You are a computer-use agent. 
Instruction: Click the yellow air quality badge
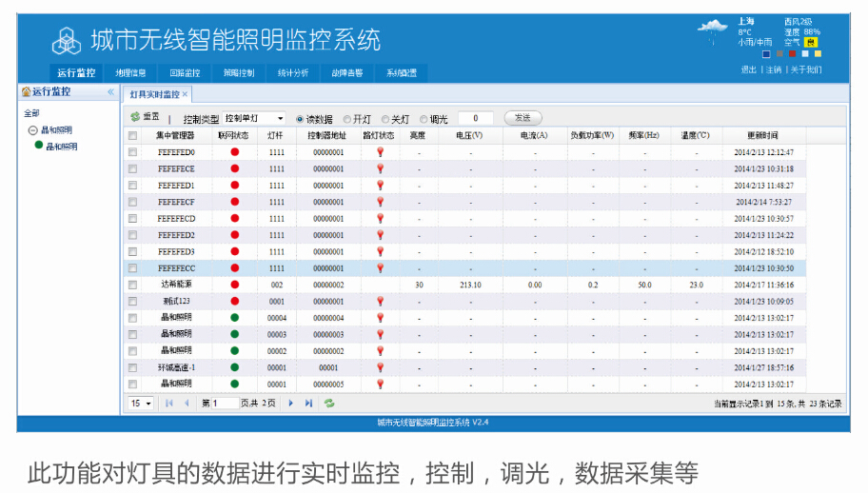(811, 42)
